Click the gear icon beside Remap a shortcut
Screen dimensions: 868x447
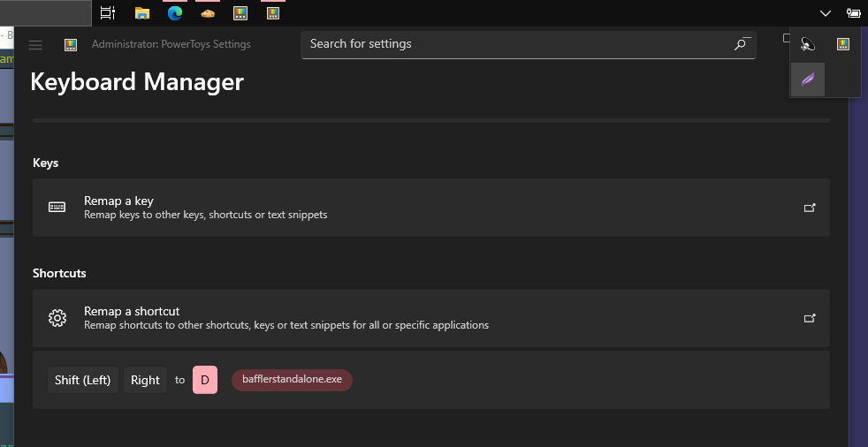pyautogui.click(x=57, y=318)
